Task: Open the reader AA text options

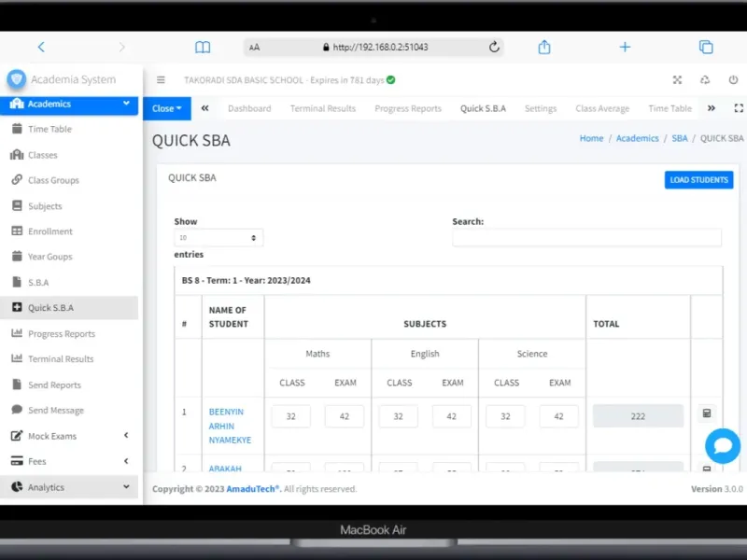Action: [254, 48]
